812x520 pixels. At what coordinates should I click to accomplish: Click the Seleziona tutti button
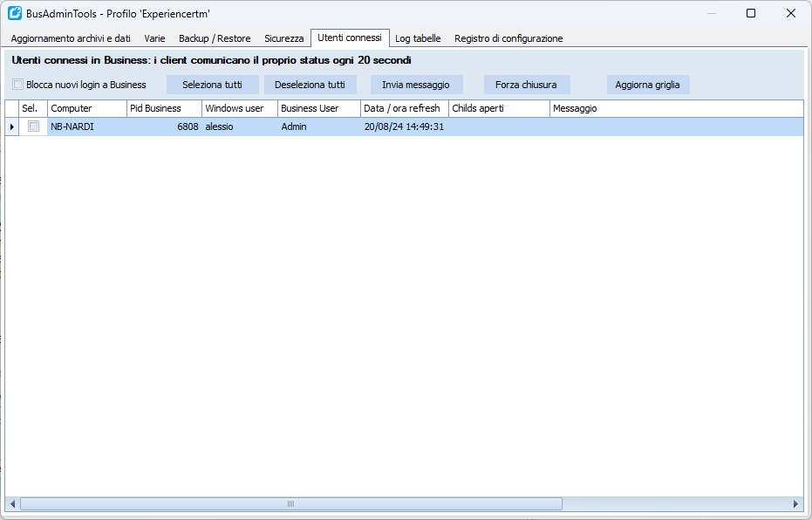212,85
